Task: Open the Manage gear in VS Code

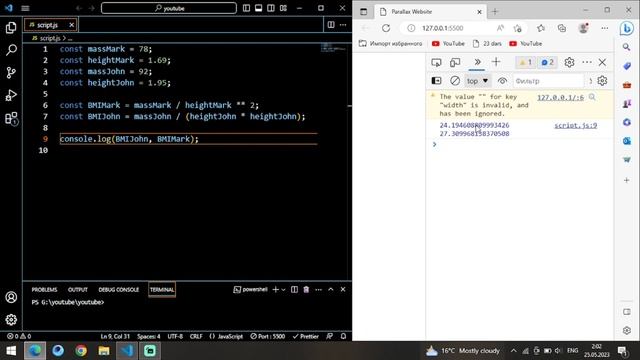Action: (x=11, y=320)
